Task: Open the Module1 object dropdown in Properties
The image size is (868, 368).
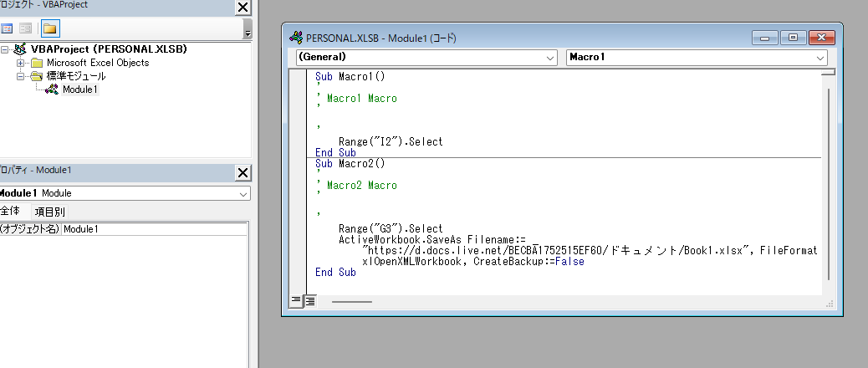Action: point(243,193)
